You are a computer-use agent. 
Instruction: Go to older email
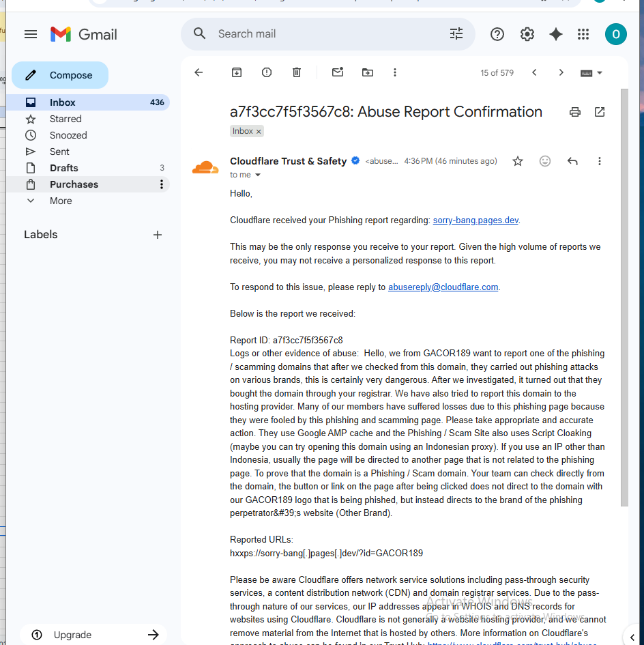[561, 73]
